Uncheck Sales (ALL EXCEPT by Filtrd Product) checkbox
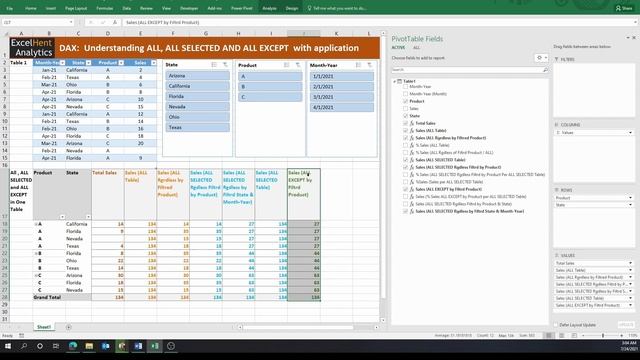640x360 pixels. [405, 189]
